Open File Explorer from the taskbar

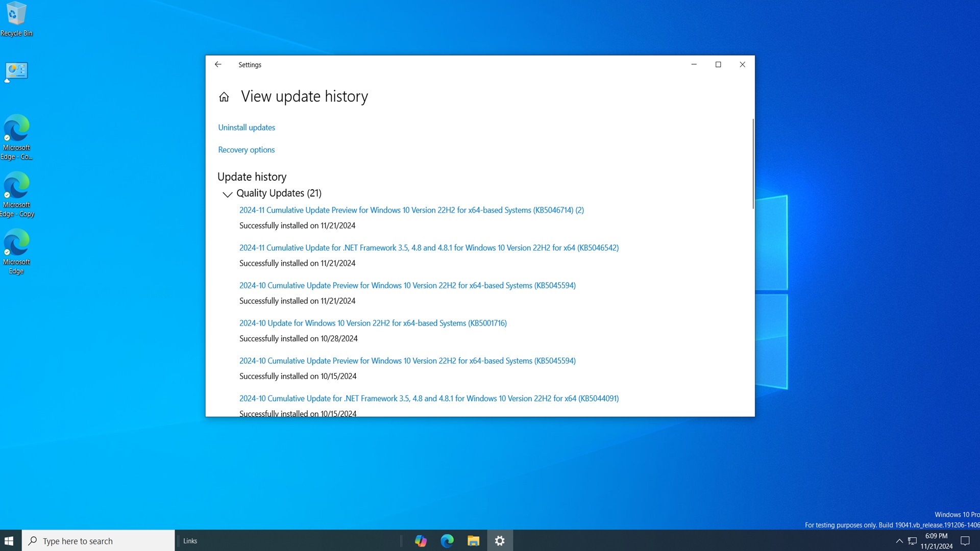click(x=473, y=540)
